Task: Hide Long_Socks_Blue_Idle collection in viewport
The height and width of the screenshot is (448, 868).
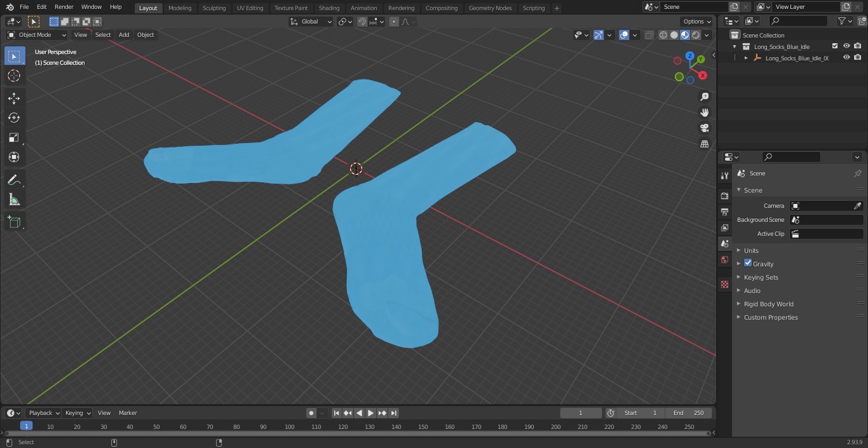Action: click(846, 46)
